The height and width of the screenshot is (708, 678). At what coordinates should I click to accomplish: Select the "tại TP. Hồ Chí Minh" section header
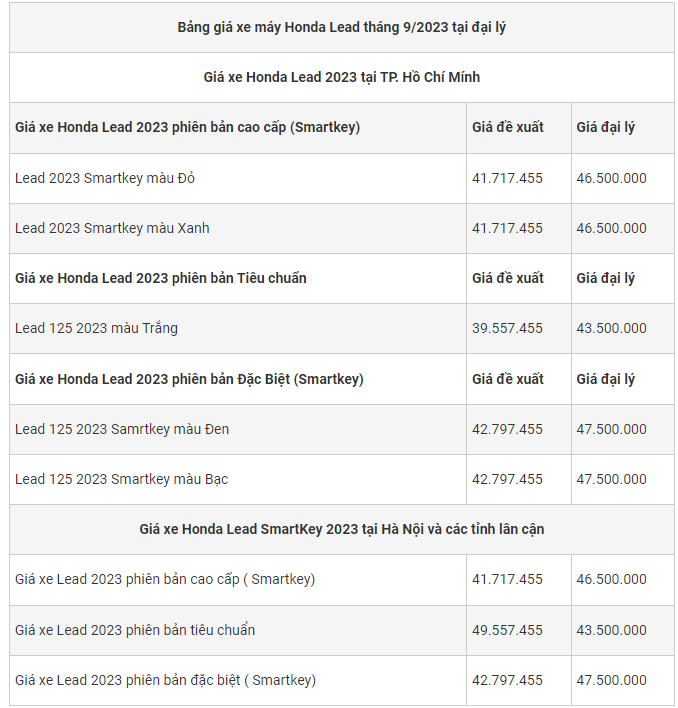pyautogui.click(x=341, y=77)
